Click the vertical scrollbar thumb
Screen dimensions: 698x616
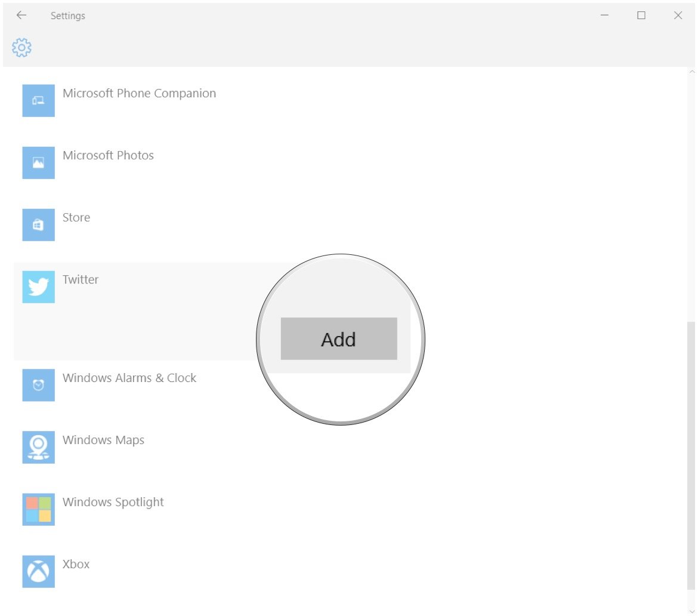click(691, 454)
